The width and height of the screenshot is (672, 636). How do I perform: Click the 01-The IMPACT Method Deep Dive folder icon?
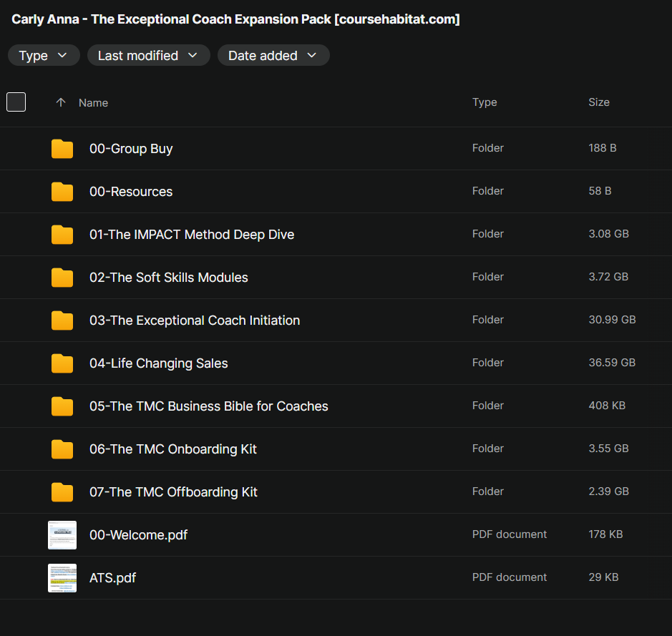pos(62,234)
